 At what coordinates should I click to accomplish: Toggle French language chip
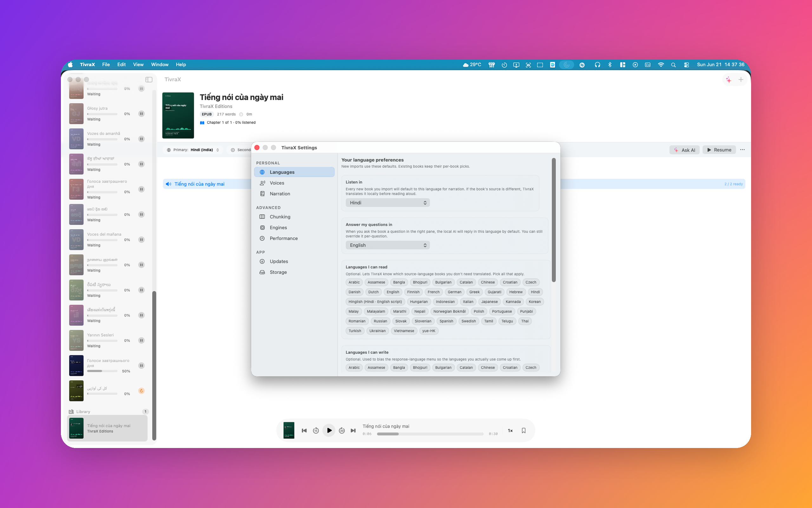(433, 292)
